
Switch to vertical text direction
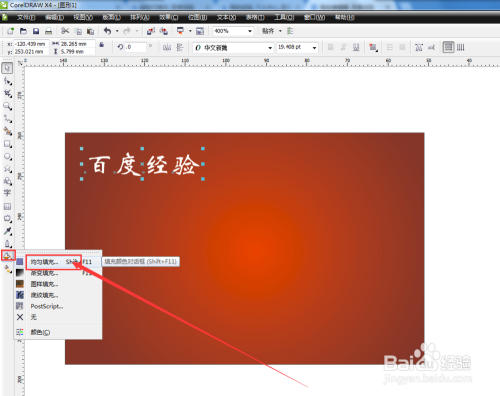461,47
